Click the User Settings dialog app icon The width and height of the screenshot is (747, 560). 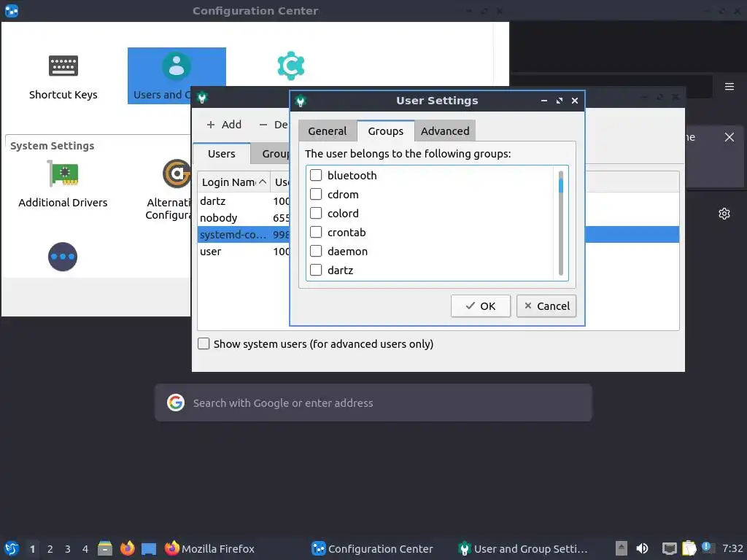coord(301,101)
